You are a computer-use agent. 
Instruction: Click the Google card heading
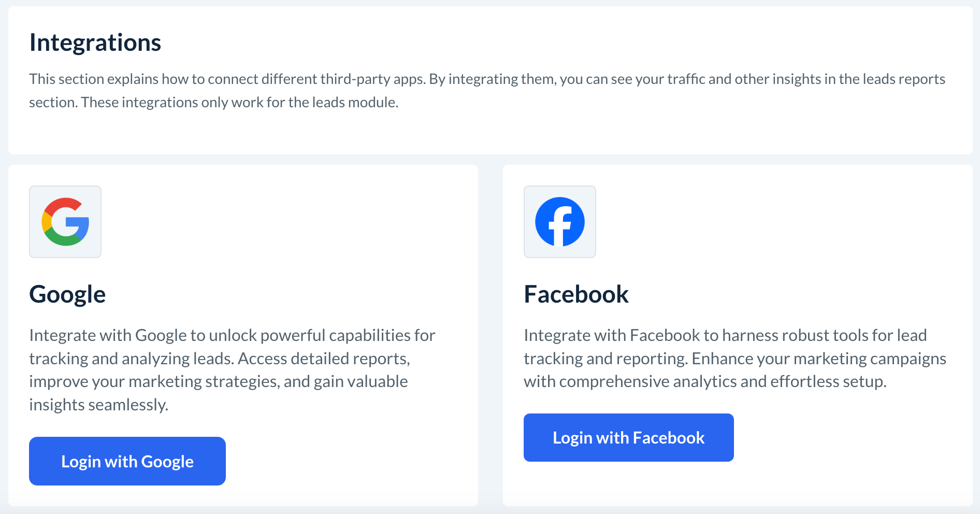point(67,294)
